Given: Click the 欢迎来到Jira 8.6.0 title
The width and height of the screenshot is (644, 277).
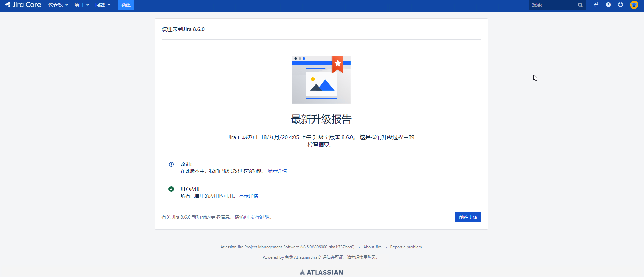Looking at the screenshot, I should click(183, 29).
